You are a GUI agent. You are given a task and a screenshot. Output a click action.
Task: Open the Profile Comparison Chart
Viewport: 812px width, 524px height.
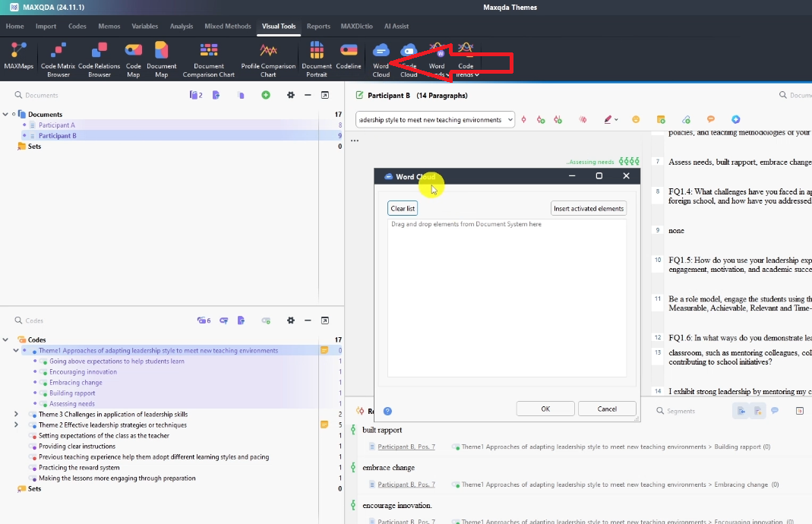268,58
